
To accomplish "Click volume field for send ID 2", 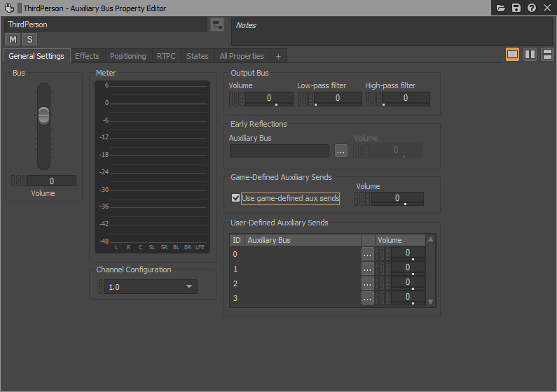I will pyautogui.click(x=408, y=283).
